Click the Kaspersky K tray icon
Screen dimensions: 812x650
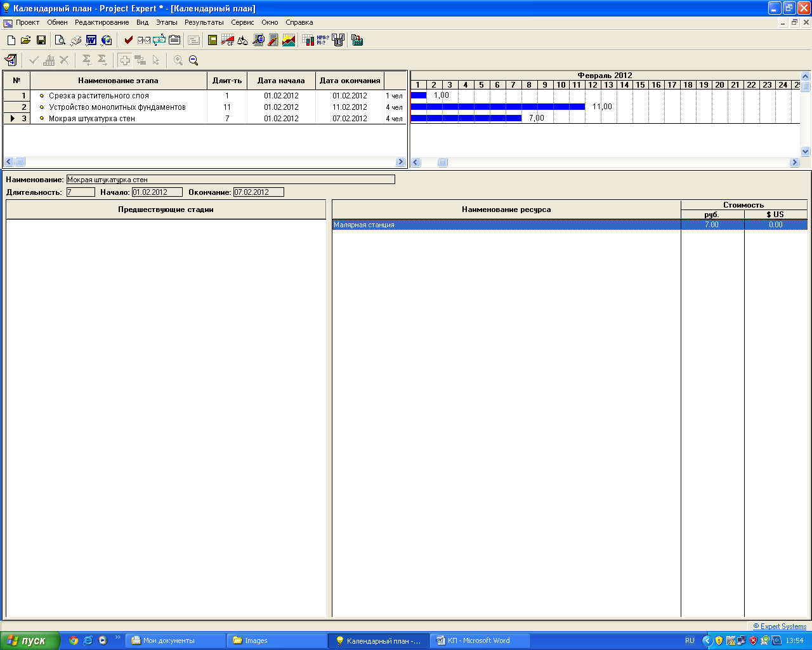click(x=731, y=640)
